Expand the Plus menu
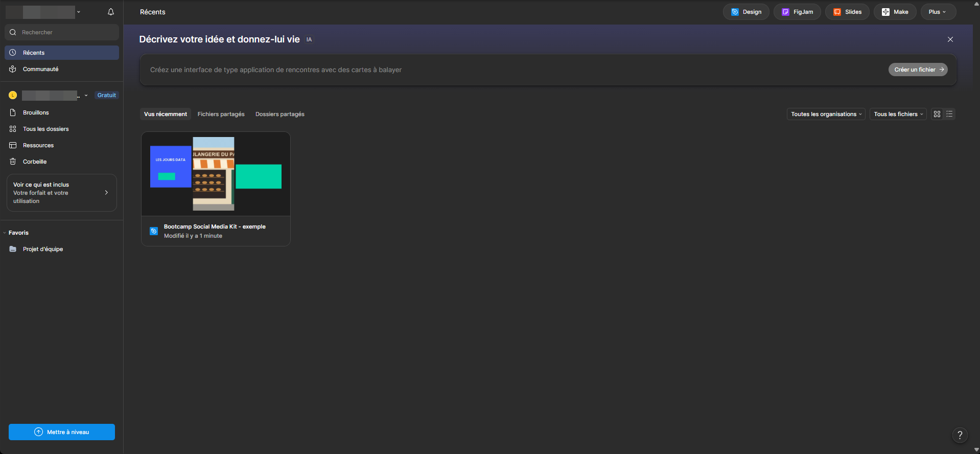This screenshot has width=980, height=454. click(938, 12)
